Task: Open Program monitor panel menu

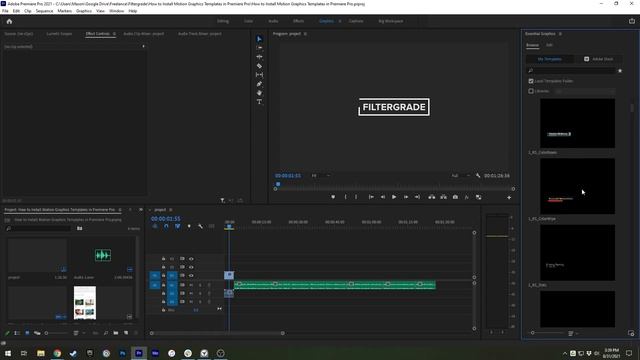Action: coord(305,34)
